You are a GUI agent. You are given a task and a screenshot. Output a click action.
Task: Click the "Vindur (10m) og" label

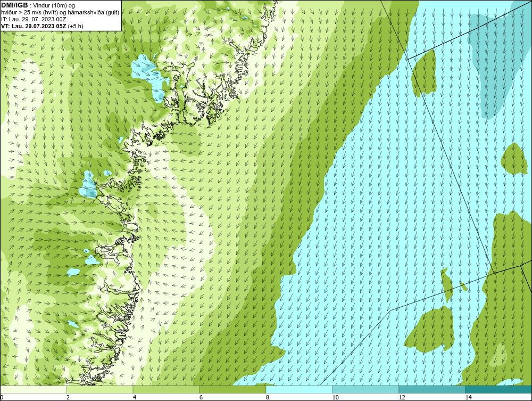point(54,5)
